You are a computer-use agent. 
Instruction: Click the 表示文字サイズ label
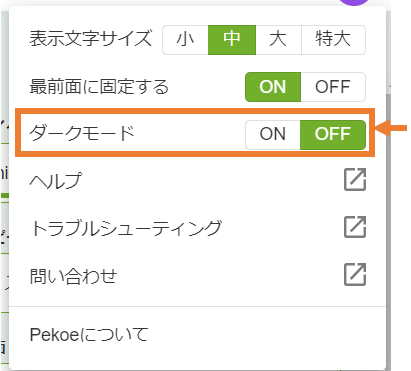tap(91, 38)
